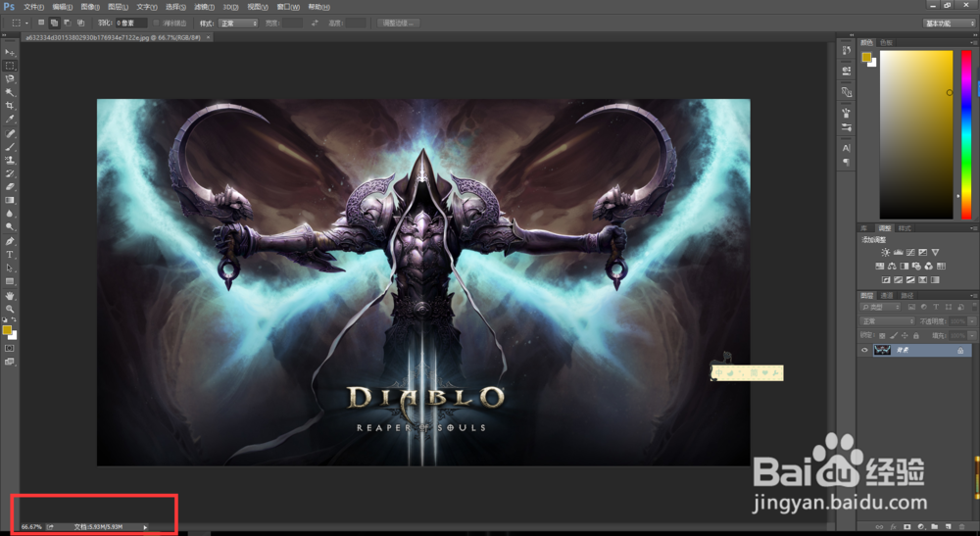Open the 图像 Image menu
This screenshot has width=980, height=536.
pyautogui.click(x=90, y=7)
